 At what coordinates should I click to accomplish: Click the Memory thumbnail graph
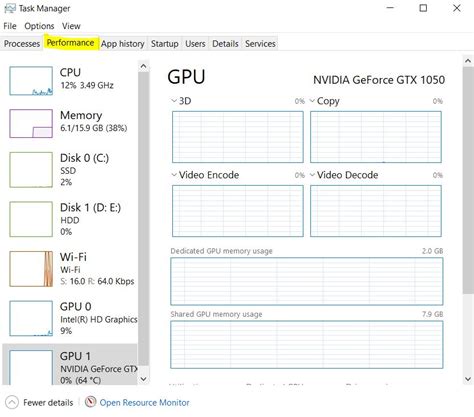31,123
